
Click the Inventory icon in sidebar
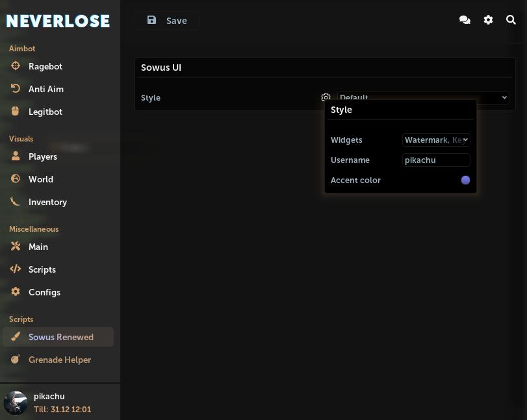[16, 201]
